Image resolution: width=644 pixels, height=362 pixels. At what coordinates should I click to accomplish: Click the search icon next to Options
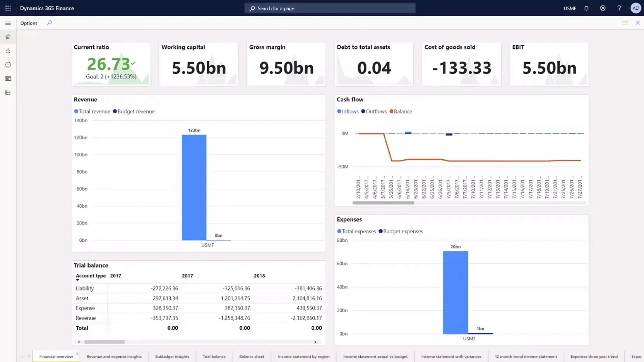coord(50,23)
